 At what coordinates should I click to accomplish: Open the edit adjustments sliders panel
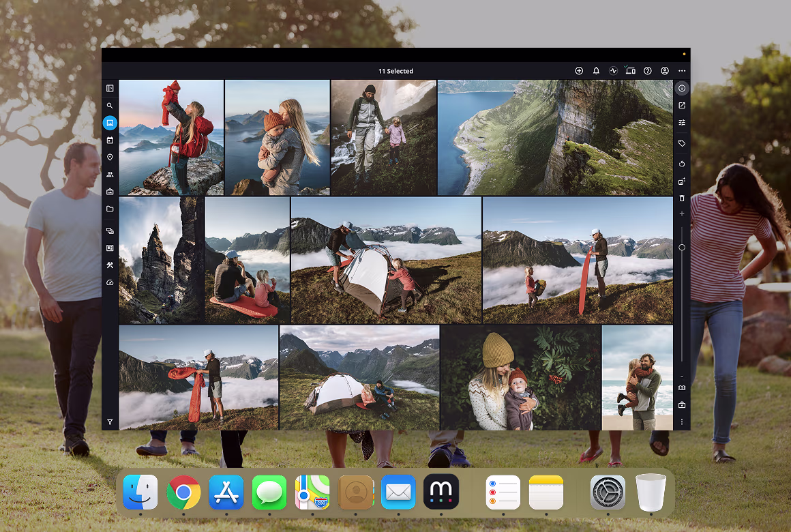coord(682,123)
